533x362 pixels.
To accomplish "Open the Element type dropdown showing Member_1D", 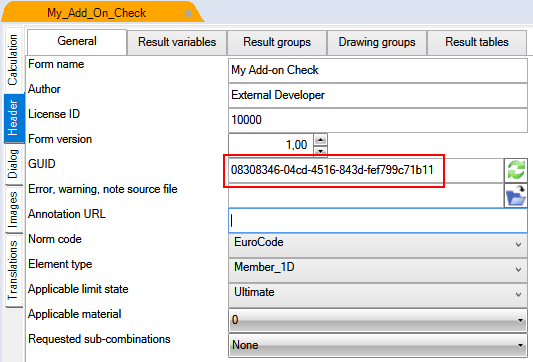I will coord(378,270).
